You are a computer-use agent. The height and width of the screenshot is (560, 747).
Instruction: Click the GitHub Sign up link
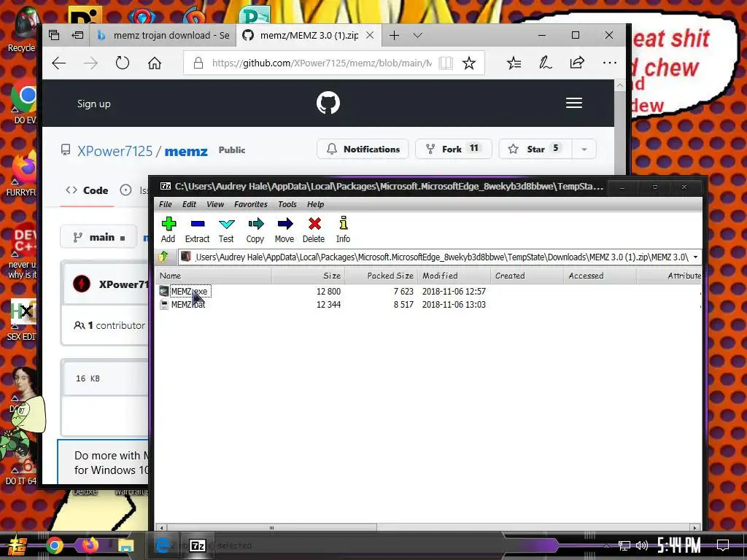point(94,104)
